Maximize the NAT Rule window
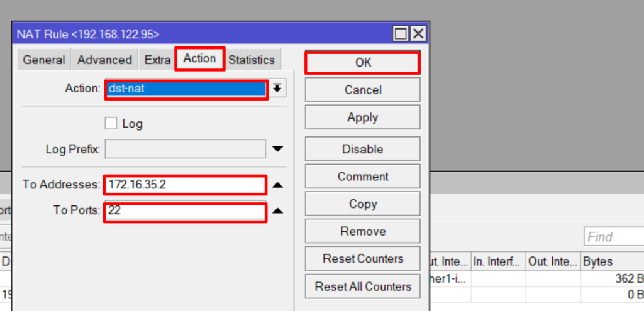644x311 pixels. pyautogui.click(x=401, y=33)
